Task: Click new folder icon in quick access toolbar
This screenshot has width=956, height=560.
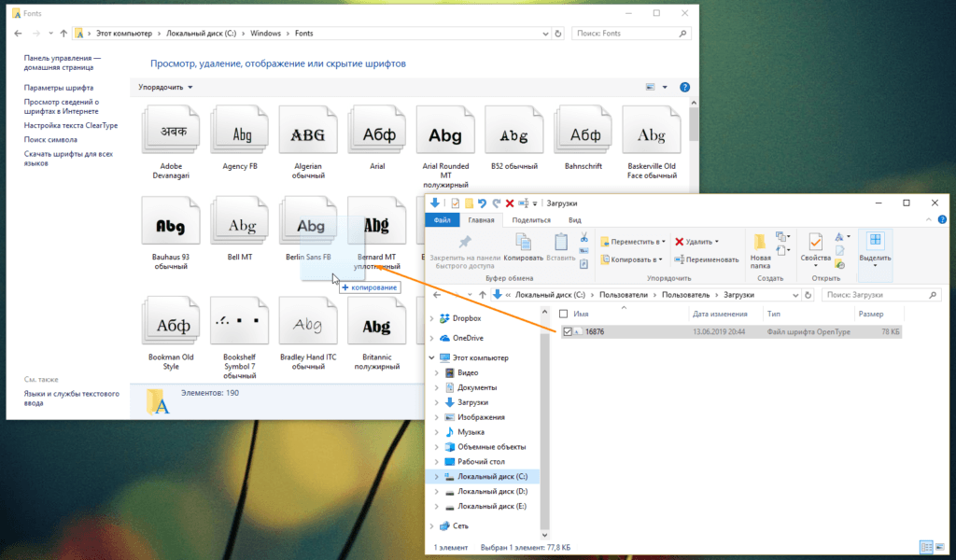Action: [469, 203]
